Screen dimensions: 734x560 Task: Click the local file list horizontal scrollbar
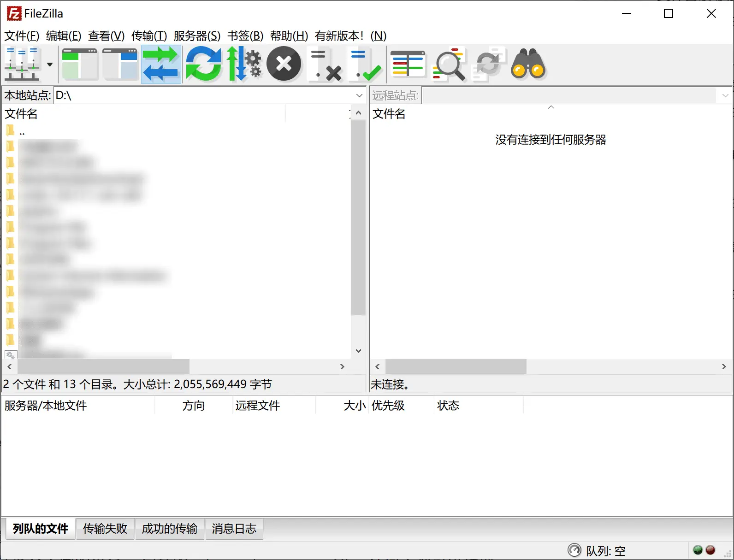pos(103,366)
